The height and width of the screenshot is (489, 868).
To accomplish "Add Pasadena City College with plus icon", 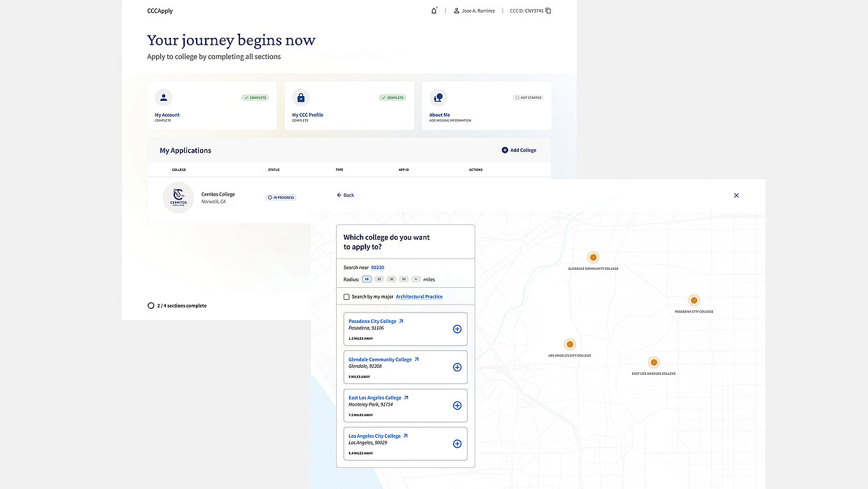I will (x=457, y=329).
